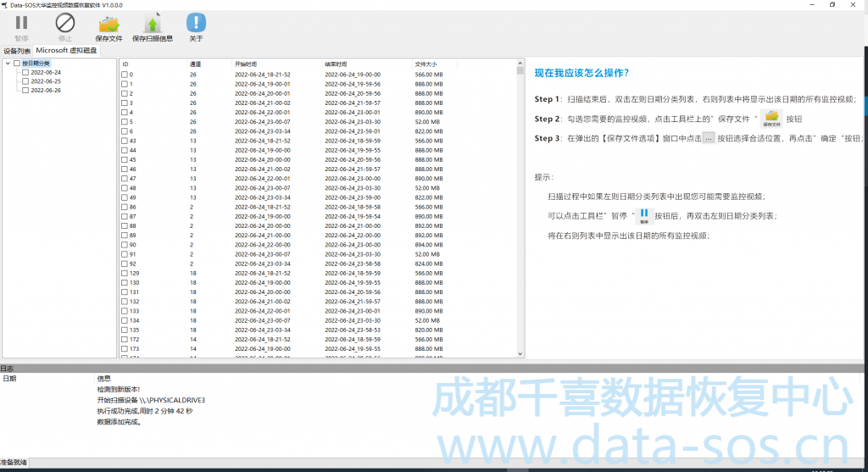This screenshot has height=472, width=868.
Task: Click end time 2022-06-24_19-00-00 in row 0
Action: [x=353, y=75]
